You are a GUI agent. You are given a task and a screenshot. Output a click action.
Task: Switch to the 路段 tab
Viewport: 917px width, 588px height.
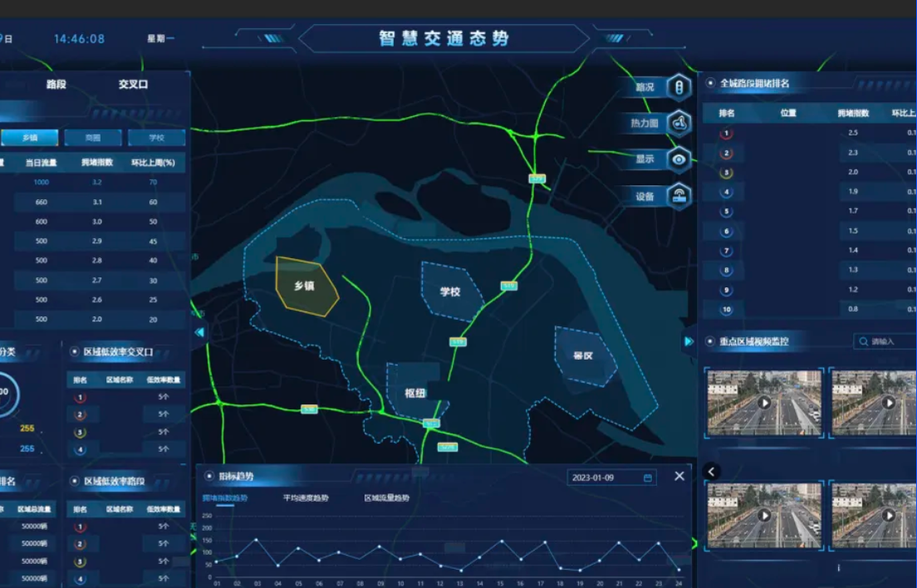click(x=56, y=85)
